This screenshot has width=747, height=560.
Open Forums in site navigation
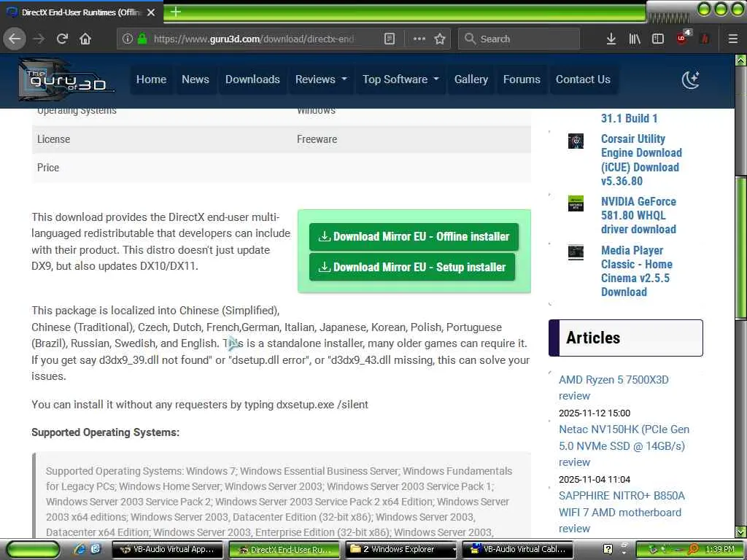(522, 79)
